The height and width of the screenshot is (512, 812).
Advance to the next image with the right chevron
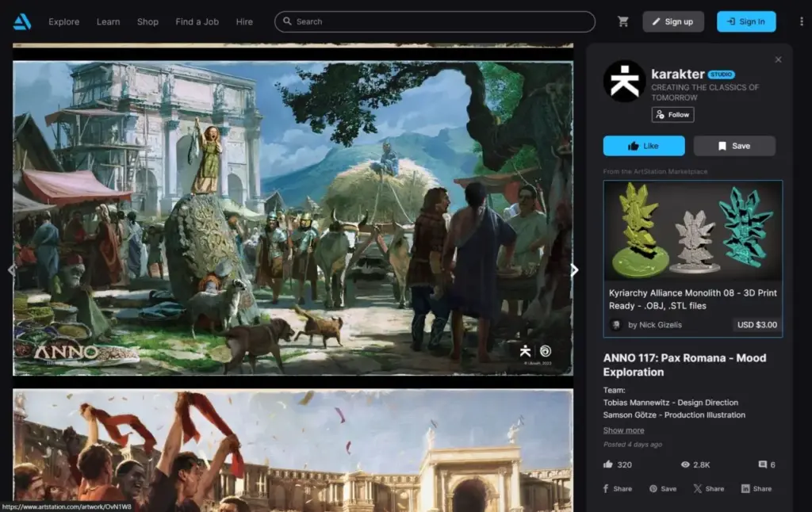pos(574,269)
